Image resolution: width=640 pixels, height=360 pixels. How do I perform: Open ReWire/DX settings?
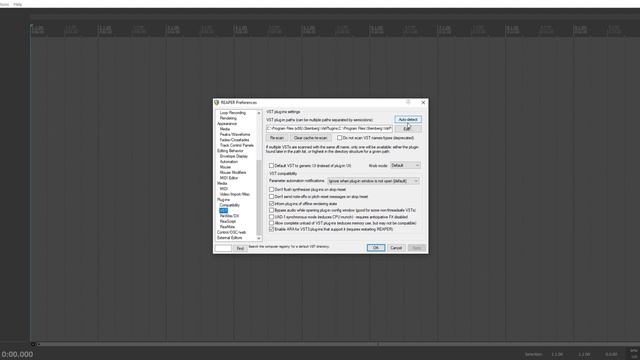[x=229, y=216]
